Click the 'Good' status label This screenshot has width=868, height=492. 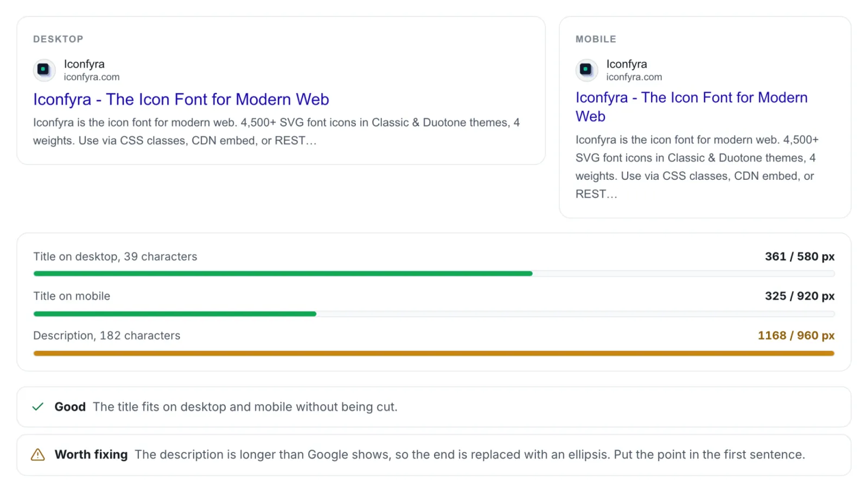(x=70, y=407)
